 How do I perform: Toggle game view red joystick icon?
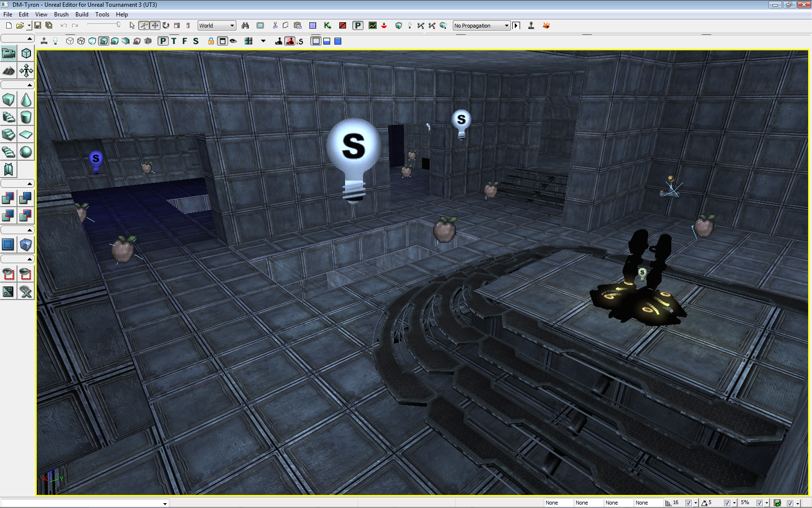pyautogui.click(x=290, y=41)
